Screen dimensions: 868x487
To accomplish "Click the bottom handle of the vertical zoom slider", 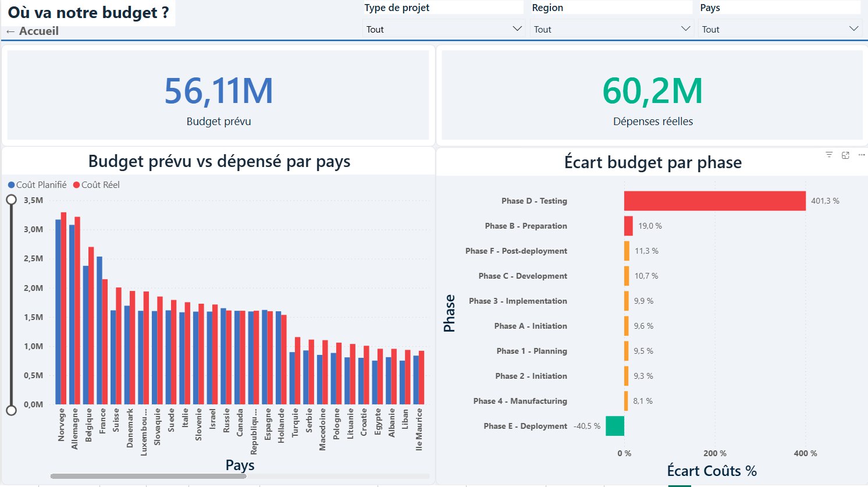I will coord(11,410).
